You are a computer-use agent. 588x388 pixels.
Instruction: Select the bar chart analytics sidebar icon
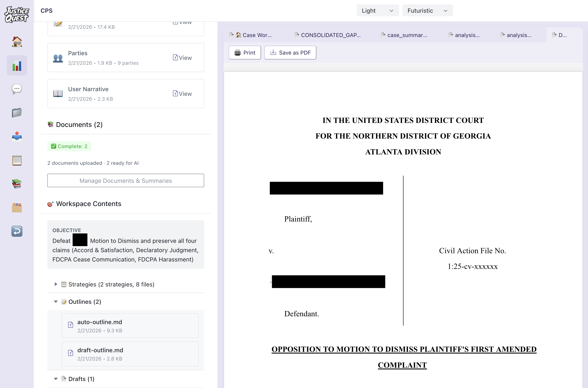click(x=16, y=65)
